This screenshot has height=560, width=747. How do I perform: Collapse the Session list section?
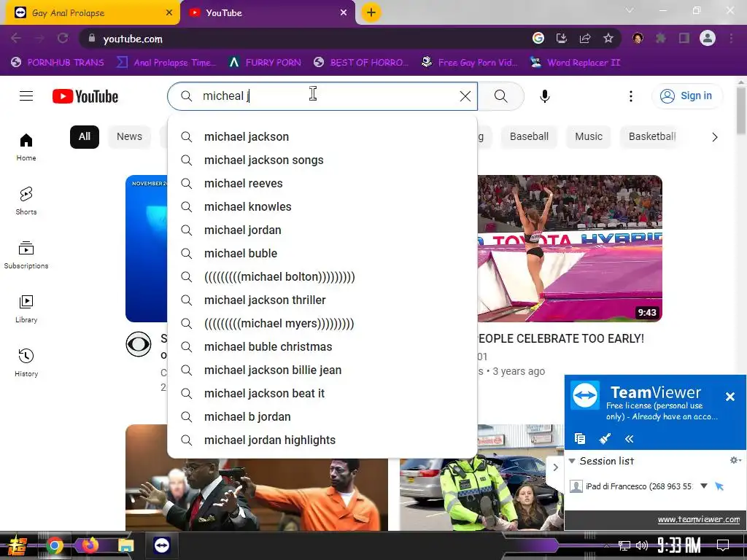572,461
